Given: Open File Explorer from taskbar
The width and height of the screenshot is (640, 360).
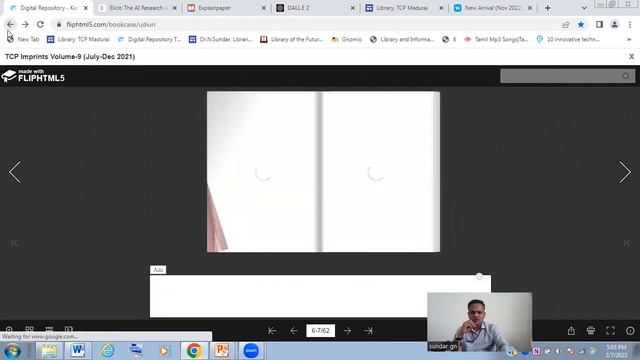Looking at the screenshot, I should tap(49, 351).
